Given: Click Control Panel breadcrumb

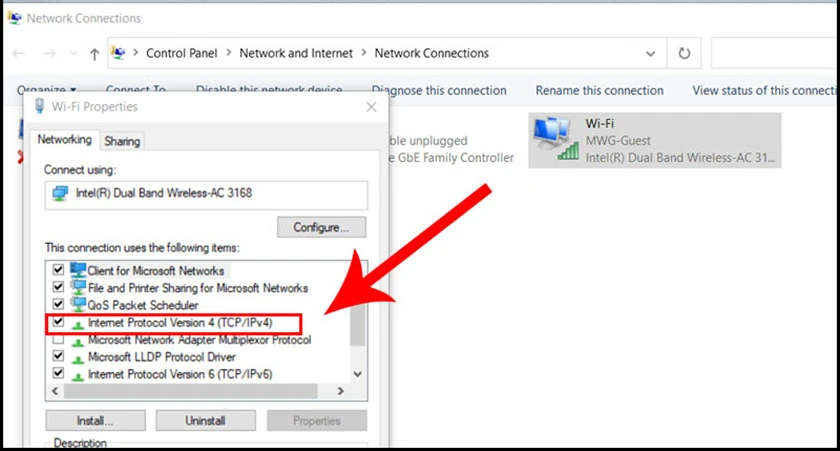Looking at the screenshot, I should (182, 53).
